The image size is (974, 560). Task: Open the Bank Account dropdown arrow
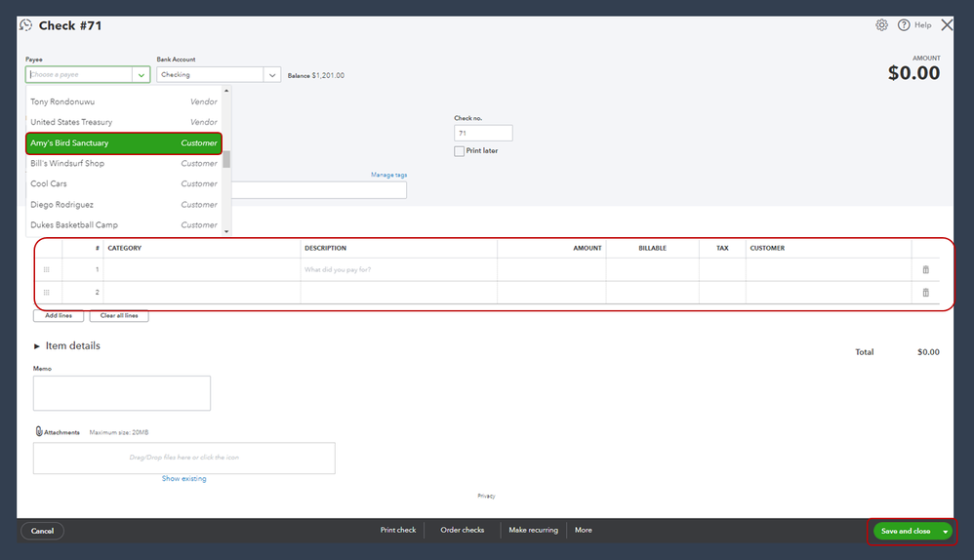(272, 74)
